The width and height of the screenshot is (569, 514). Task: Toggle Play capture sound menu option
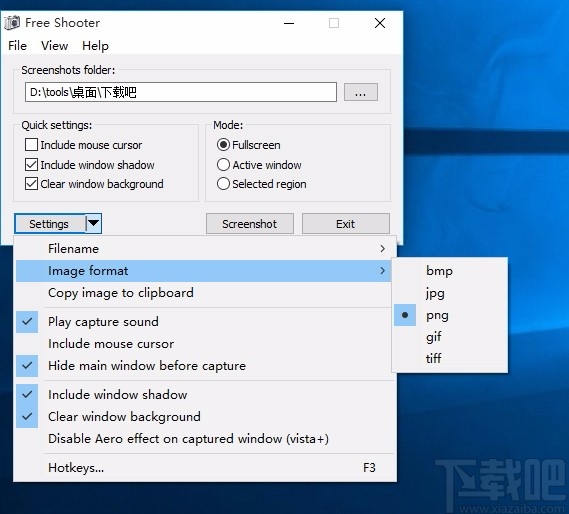pos(203,322)
